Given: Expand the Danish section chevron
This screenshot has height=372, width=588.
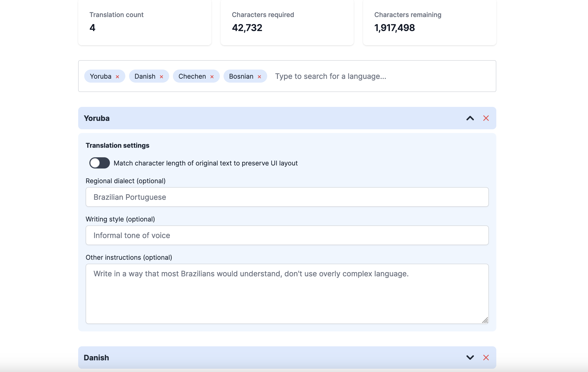Looking at the screenshot, I should pos(470,358).
